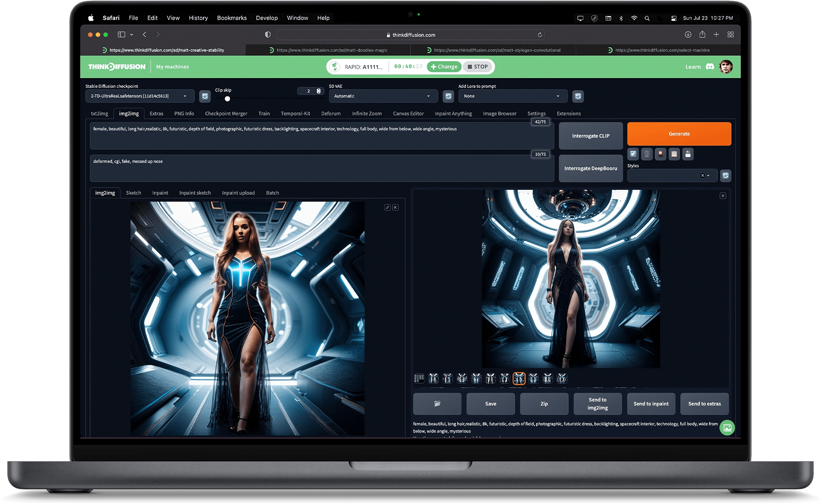Click the floppy disk save-style icon
This screenshot has height=504, width=822.
pyautogui.click(x=688, y=154)
